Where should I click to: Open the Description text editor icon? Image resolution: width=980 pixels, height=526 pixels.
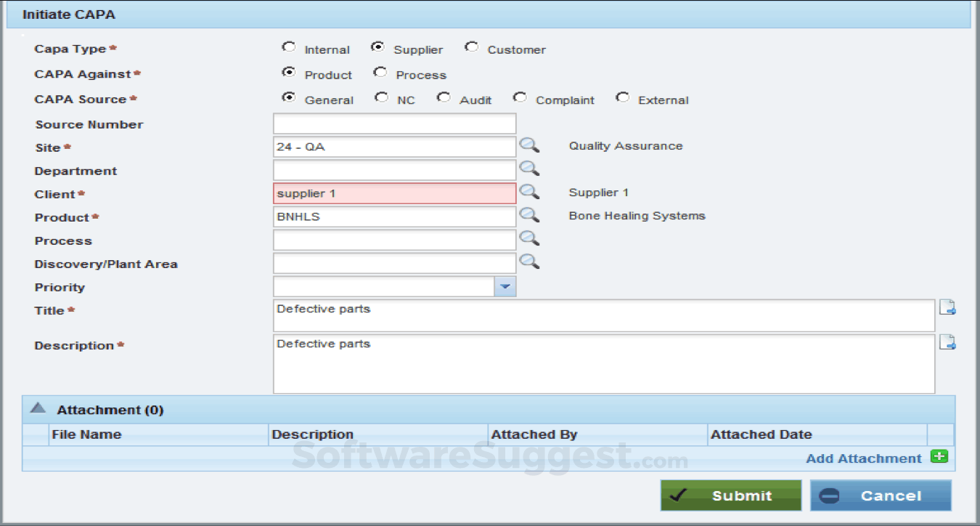[x=948, y=341]
